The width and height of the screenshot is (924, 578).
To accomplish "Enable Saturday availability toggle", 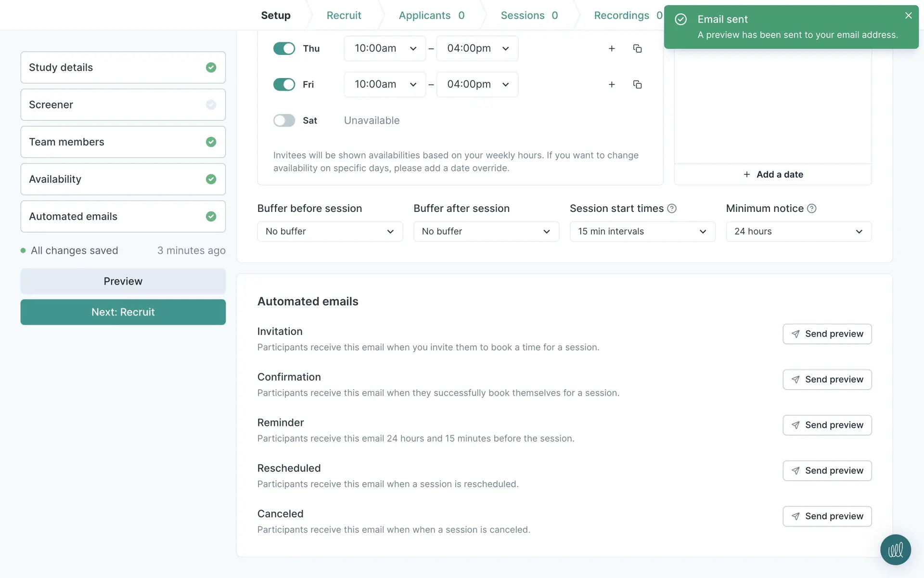I will (x=284, y=120).
